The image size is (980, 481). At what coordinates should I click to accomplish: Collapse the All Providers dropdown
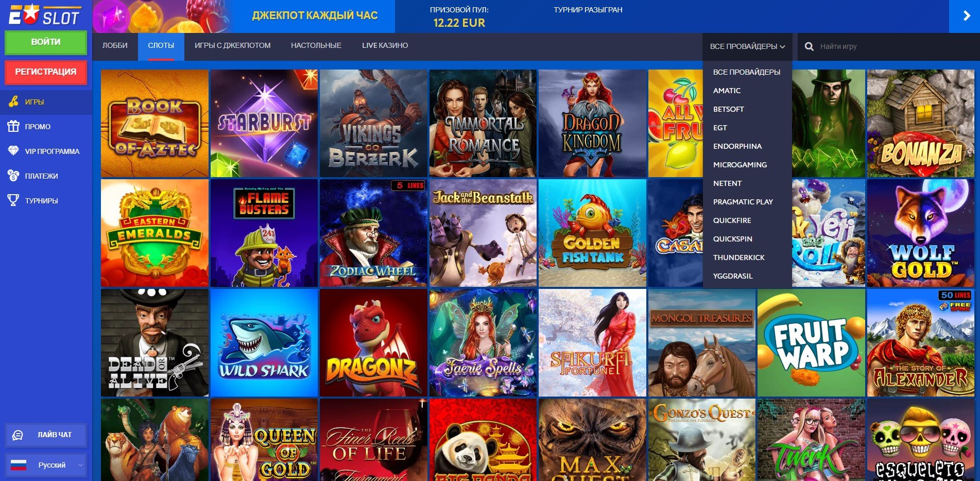pos(747,46)
